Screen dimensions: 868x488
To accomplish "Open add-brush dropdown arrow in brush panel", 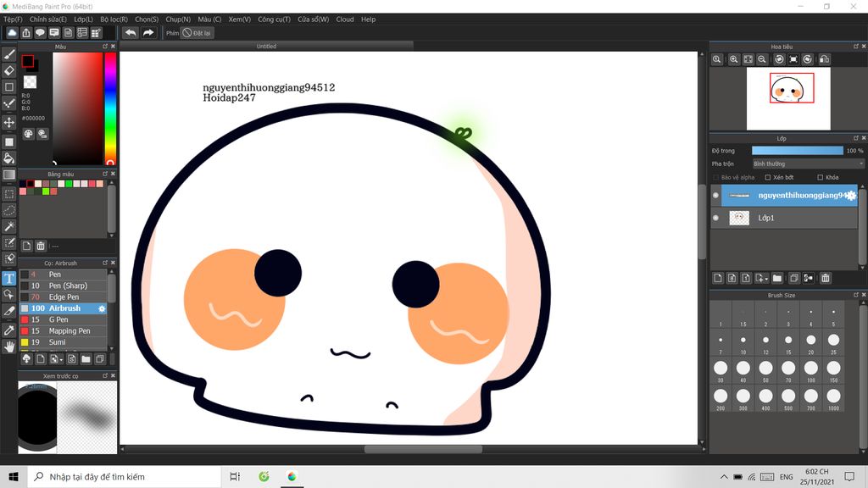I will click(x=61, y=360).
